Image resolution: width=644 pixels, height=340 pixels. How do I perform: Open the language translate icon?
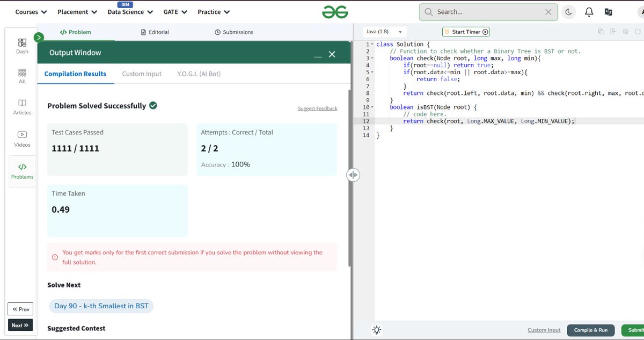point(609,12)
